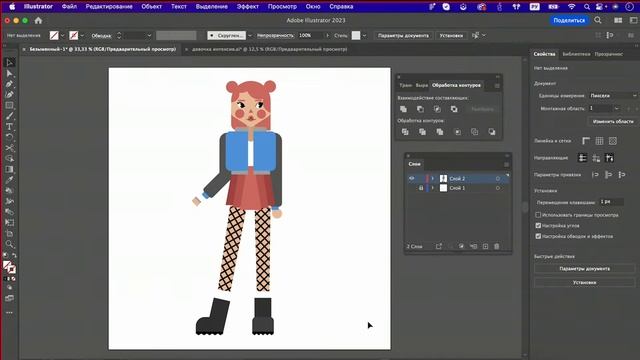The height and width of the screenshot is (360, 640).
Task: Toggle show guides icon under Направляющие
Action: pyautogui.click(x=582, y=158)
